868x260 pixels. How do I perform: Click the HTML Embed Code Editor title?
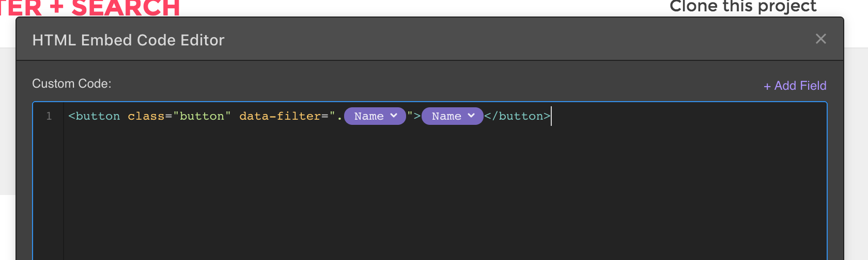(x=128, y=40)
